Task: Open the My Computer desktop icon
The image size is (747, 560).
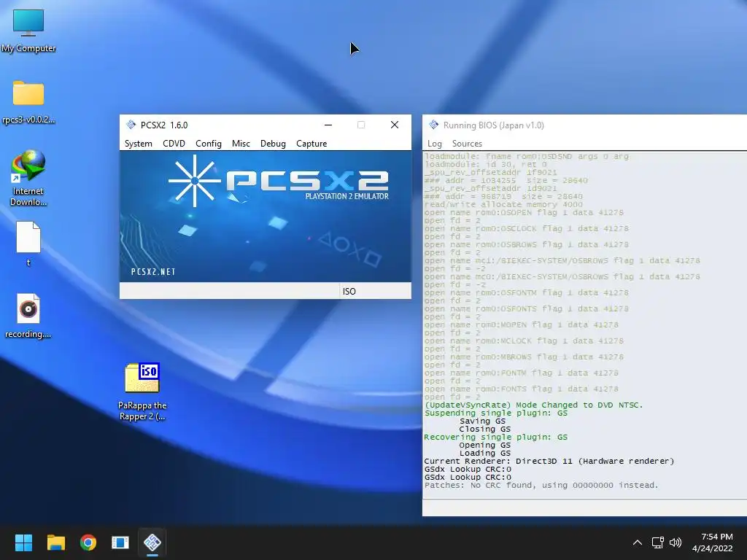Action: click(x=28, y=31)
